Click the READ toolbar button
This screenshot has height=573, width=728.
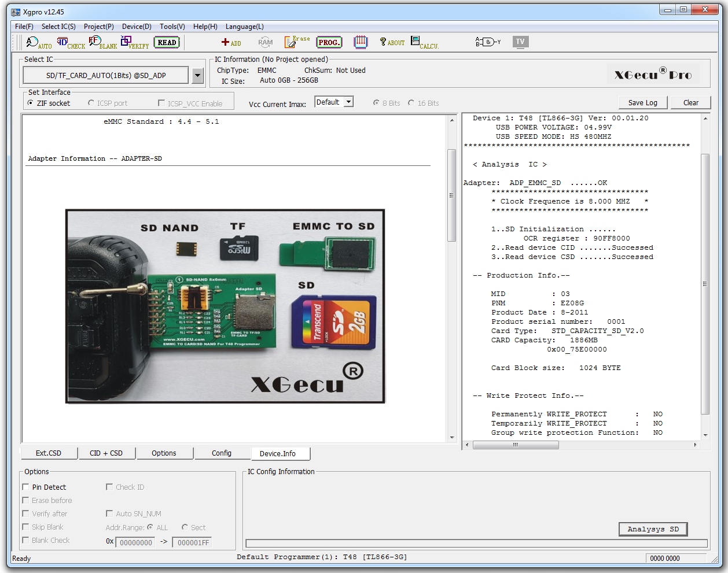click(167, 42)
